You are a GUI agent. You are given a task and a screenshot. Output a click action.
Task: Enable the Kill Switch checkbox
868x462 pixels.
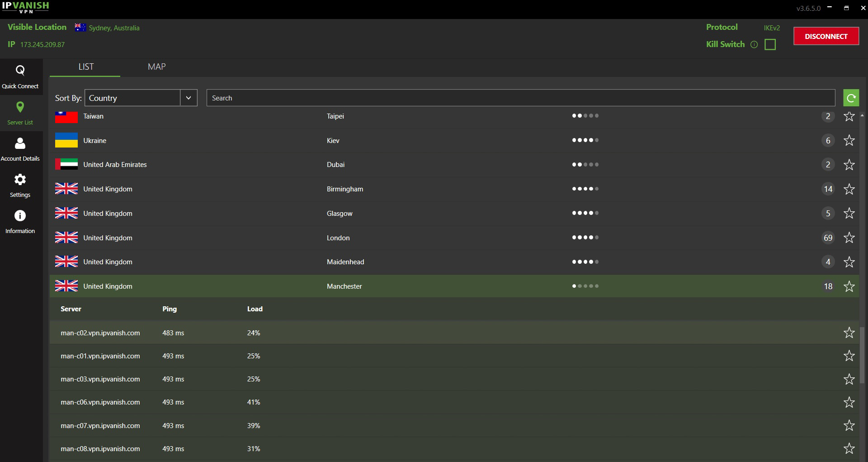click(x=770, y=44)
